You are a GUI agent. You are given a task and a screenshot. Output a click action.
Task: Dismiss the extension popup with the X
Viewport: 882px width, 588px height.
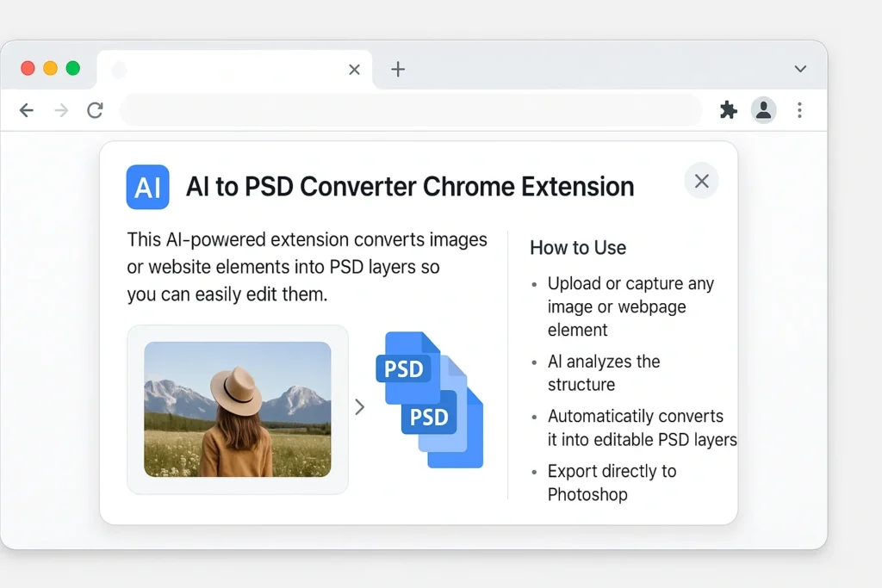coord(701,181)
